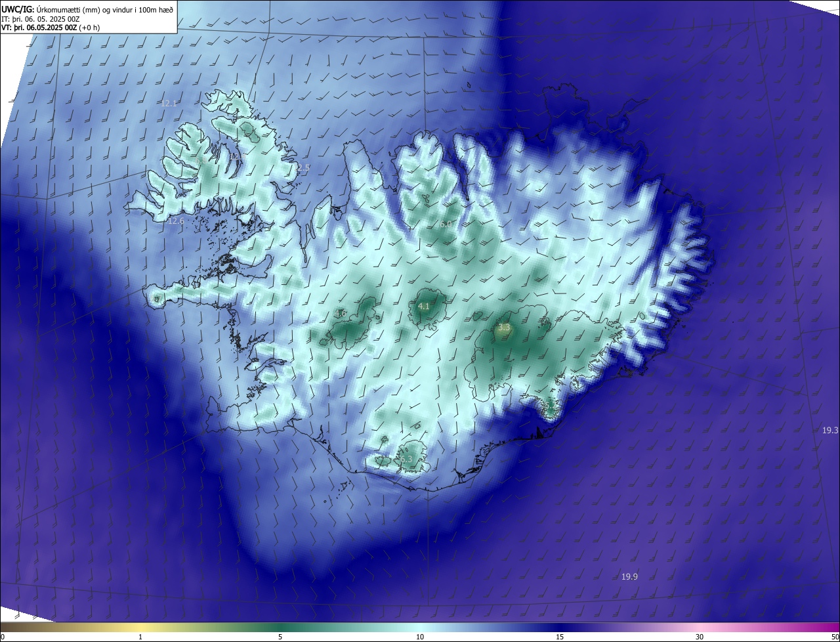Click the 4.6 value on Langjökull glacier
Screen dimensions: 840x642
341,313
